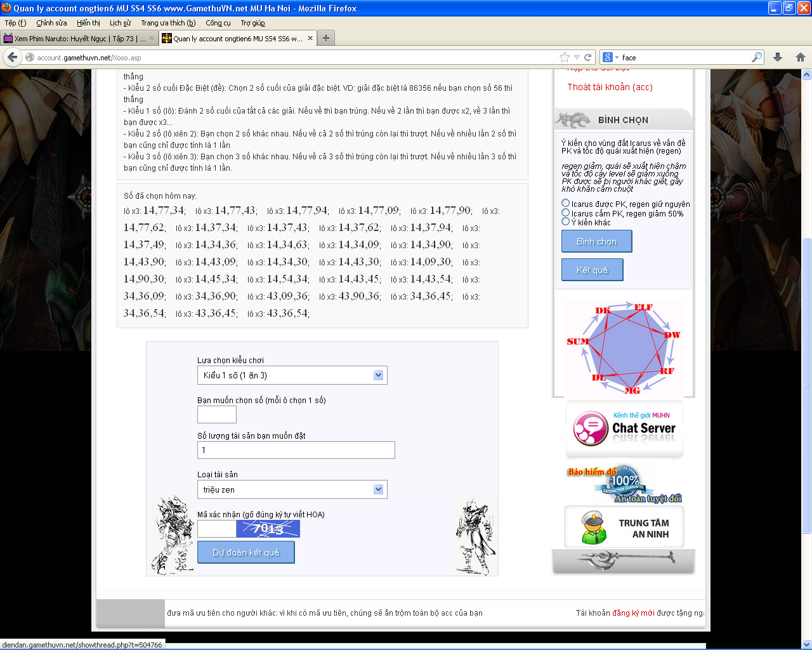812x650 pixels.
Task: Open the Chat Server banner
Action: (624, 428)
